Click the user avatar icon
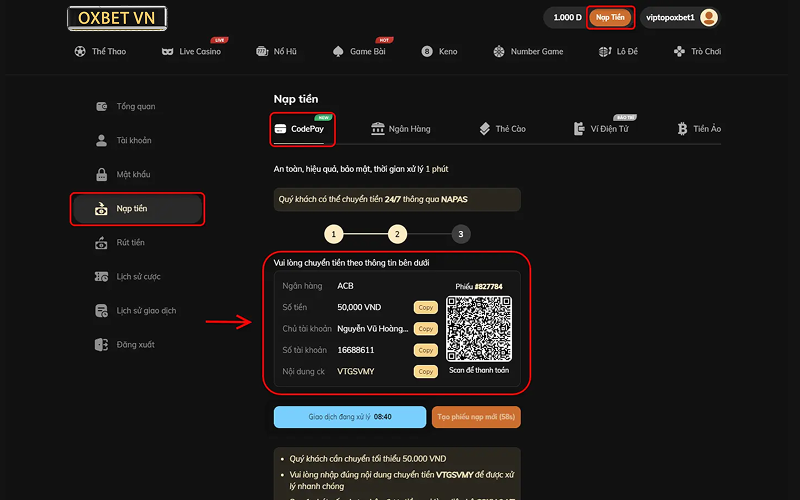This screenshot has height=500, width=800. coord(709,18)
